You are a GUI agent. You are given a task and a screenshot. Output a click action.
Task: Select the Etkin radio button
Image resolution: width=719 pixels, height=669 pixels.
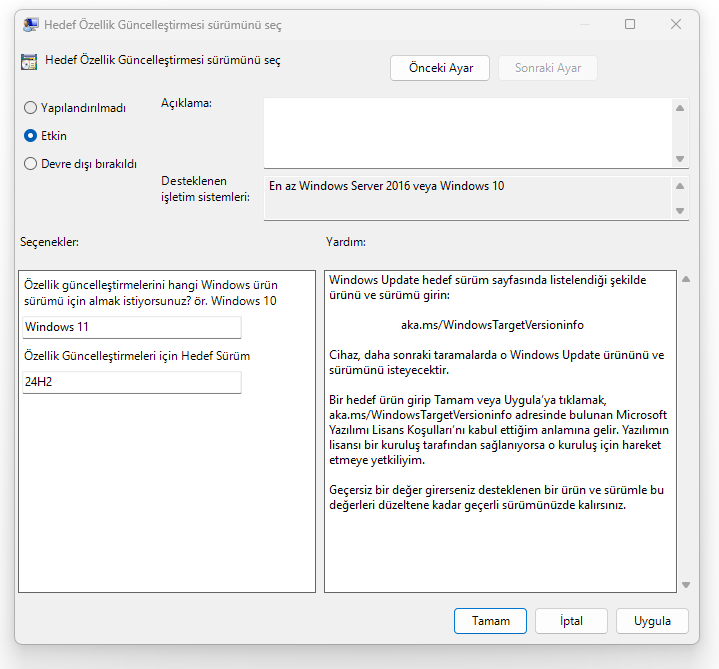(30, 136)
